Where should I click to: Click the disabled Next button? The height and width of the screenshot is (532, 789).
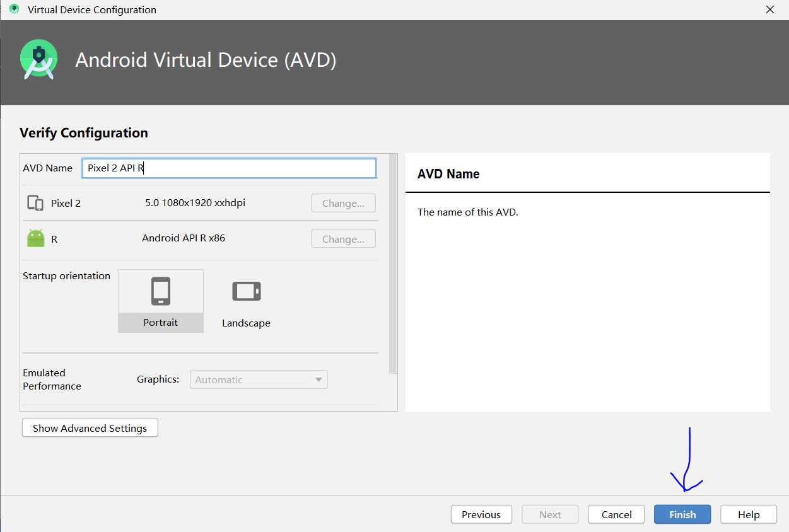coord(550,514)
